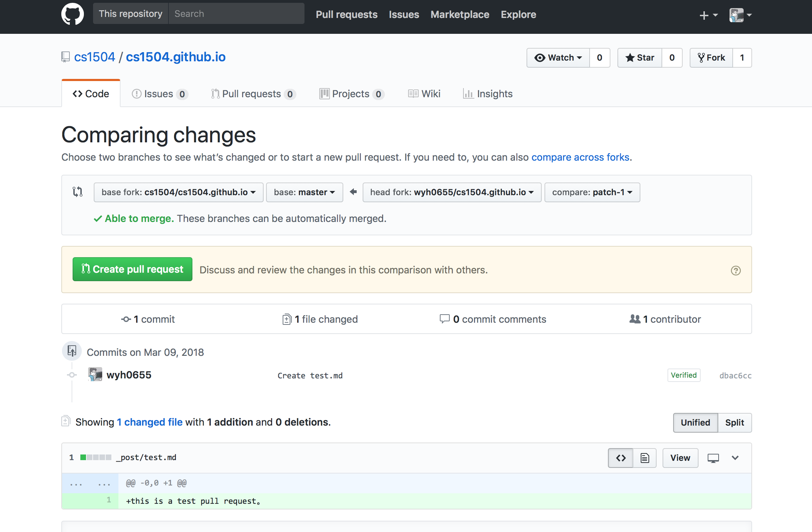Switch to the Insights tab
The height and width of the screenshot is (532, 812).
[488, 93]
